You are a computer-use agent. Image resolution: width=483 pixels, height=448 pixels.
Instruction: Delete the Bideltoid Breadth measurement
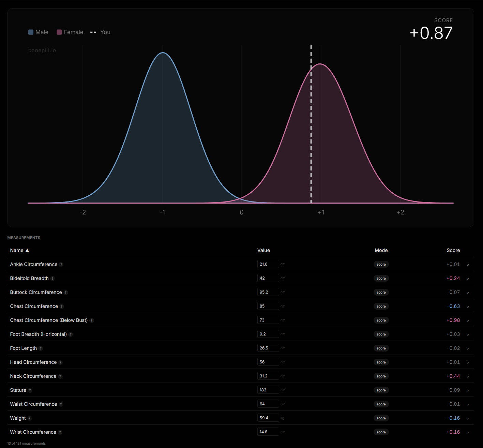click(x=468, y=279)
